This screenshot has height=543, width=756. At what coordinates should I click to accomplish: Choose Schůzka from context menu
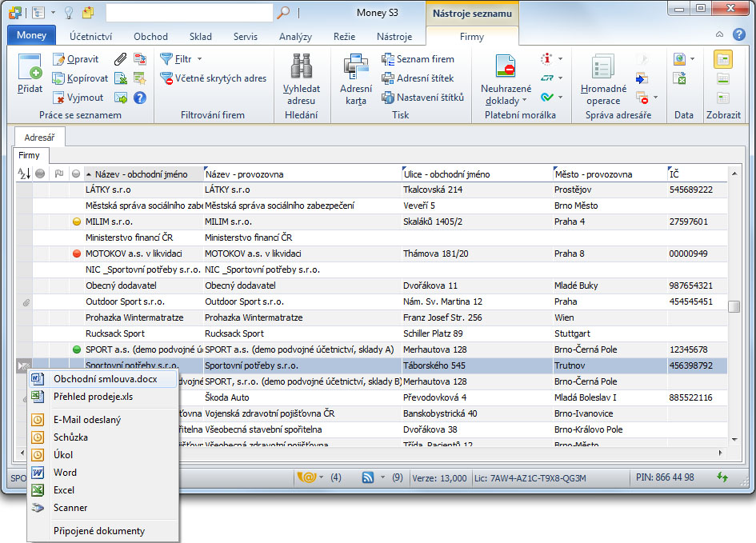click(x=102, y=437)
